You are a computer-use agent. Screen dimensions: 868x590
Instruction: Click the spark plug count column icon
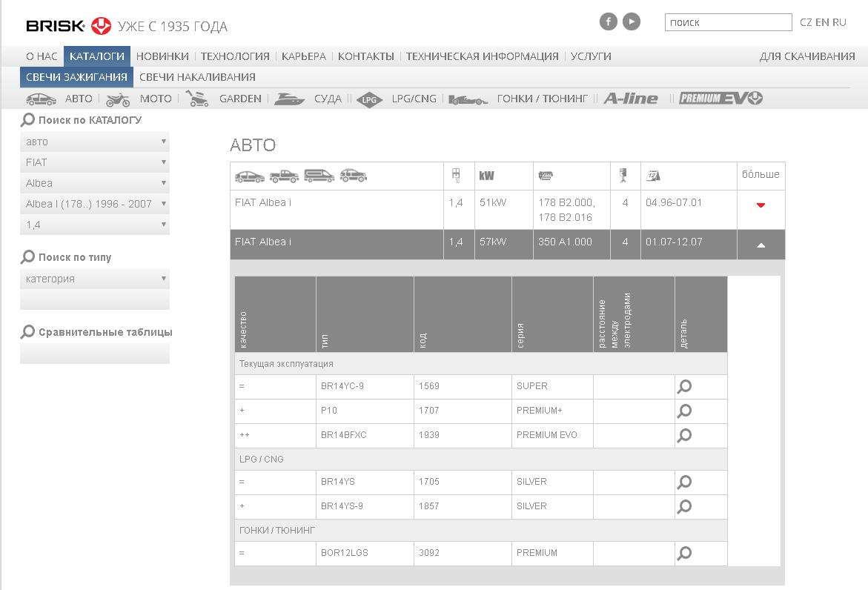623,176
